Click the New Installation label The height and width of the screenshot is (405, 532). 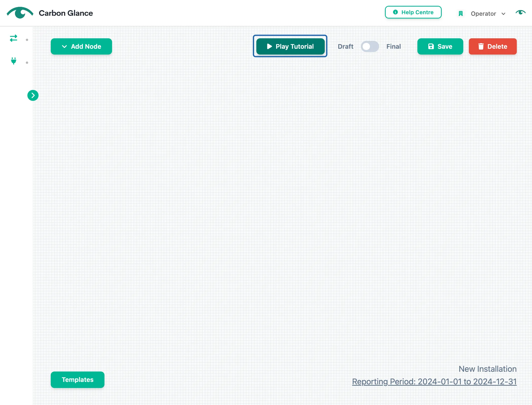point(487,369)
